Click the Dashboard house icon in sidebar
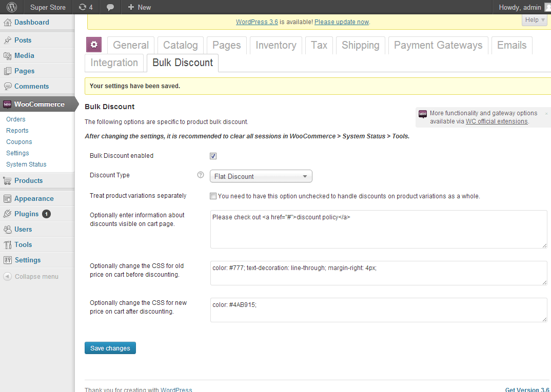 pos(7,23)
